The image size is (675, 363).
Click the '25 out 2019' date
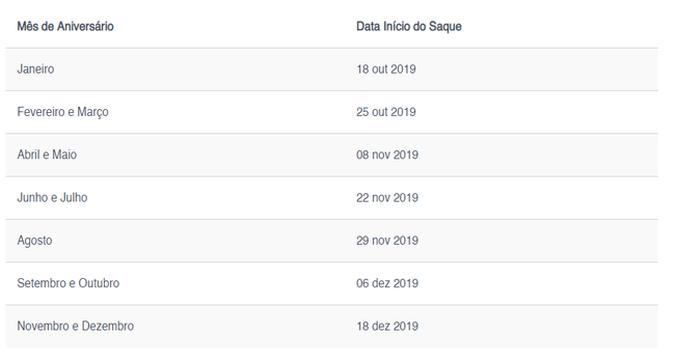coord(386,112)
